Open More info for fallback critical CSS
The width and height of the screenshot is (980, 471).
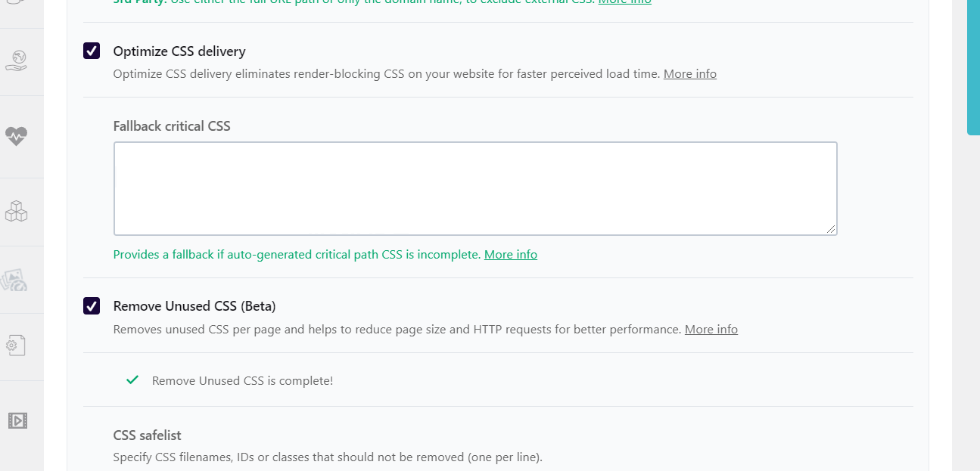(x=510, y=255)
